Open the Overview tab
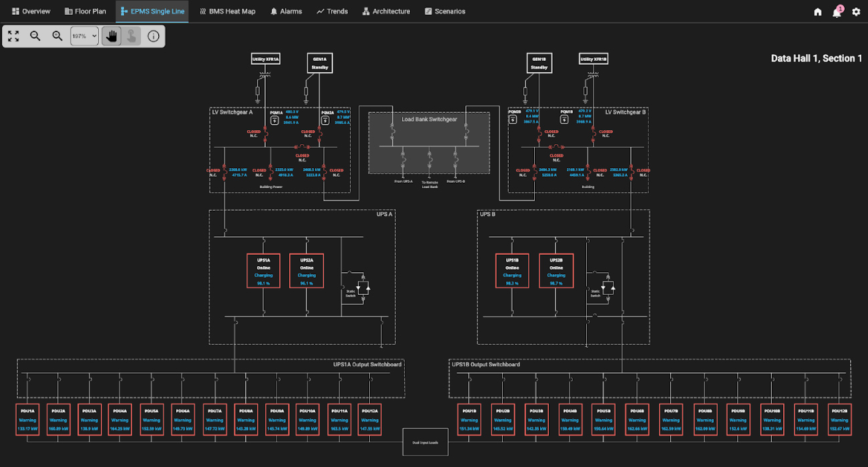The image size is (868, 467). pos(31,11)
